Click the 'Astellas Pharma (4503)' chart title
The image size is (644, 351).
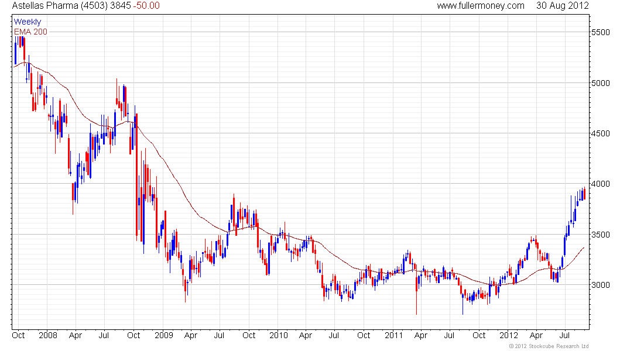coord(60,6)
